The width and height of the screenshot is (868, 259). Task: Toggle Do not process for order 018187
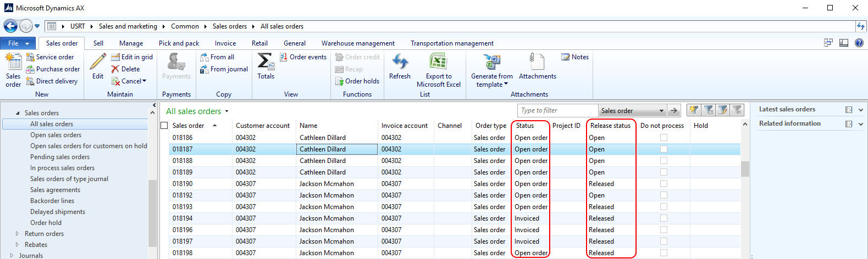pos(664,149)
